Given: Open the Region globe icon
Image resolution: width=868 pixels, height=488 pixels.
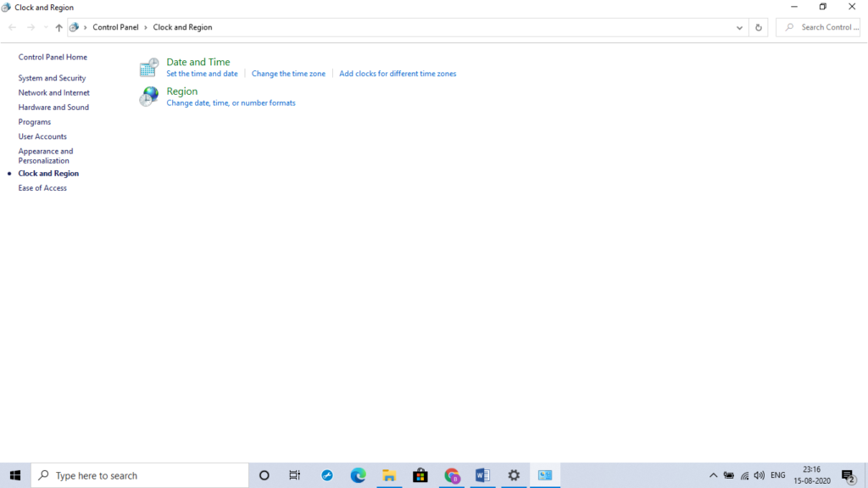Looking at the screenshot, I should pos(149,97).
